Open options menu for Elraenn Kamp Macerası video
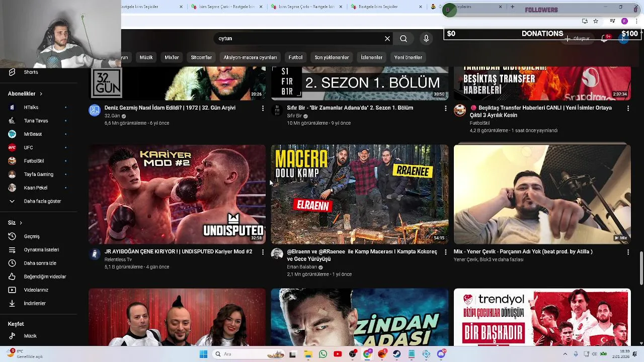 [445, 252]
